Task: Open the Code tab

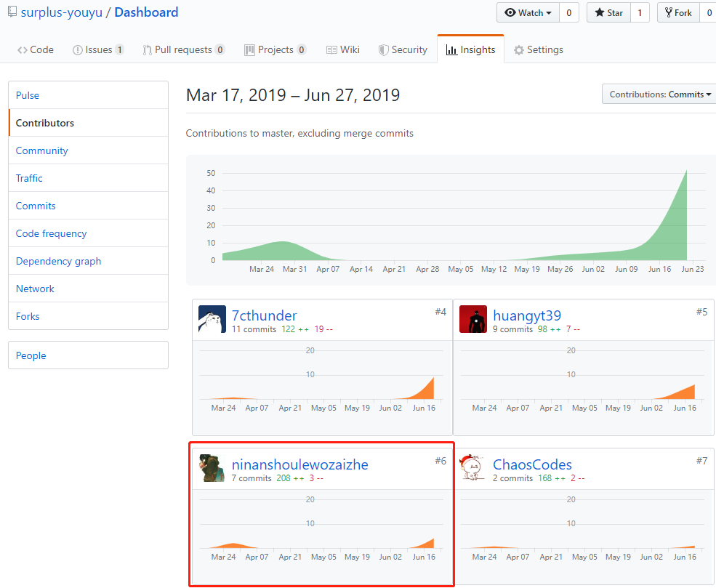Action: (x=36, y=50)
